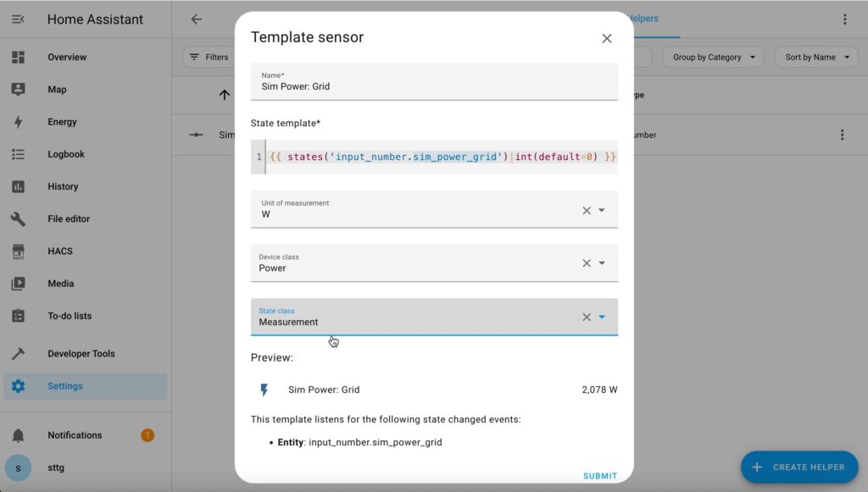
Task: Clear the State class selection
Action: point(587,318)
